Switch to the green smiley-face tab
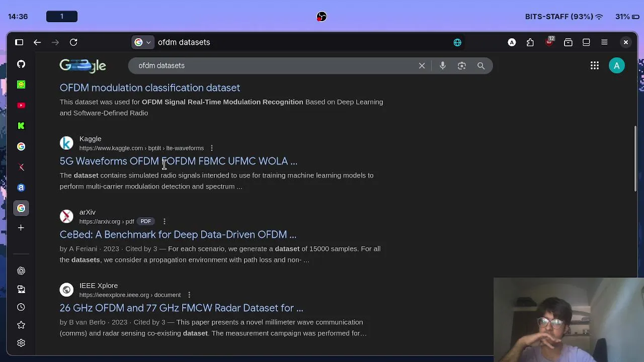 pos(21,84)
